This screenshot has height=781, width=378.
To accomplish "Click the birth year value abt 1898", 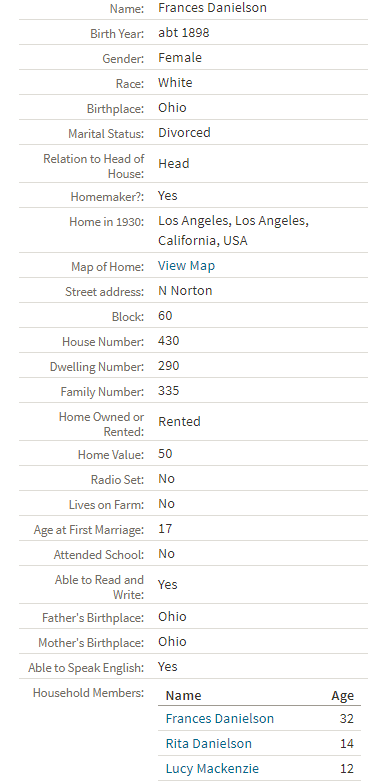I will 184,32.
